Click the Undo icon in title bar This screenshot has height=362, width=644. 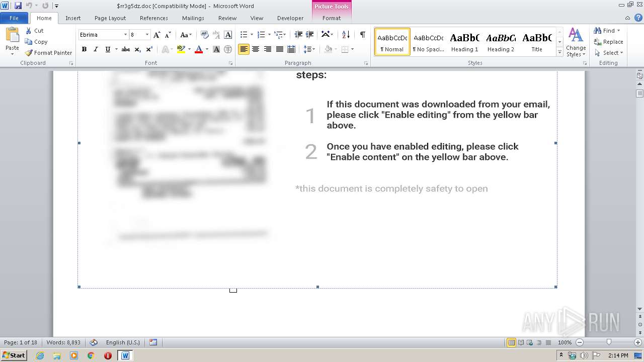point(29,6)
